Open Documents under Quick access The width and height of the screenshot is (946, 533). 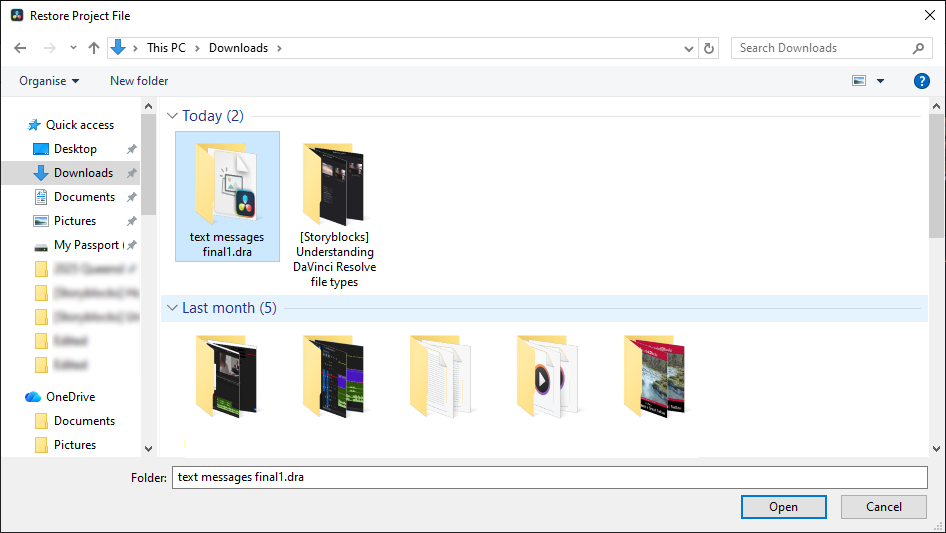pos(84,197)
